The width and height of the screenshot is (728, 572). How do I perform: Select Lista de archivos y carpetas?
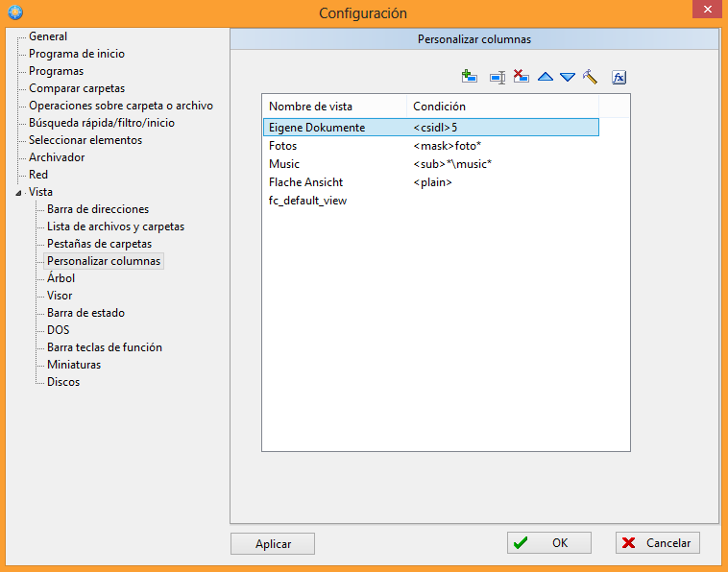pos(115,226)
